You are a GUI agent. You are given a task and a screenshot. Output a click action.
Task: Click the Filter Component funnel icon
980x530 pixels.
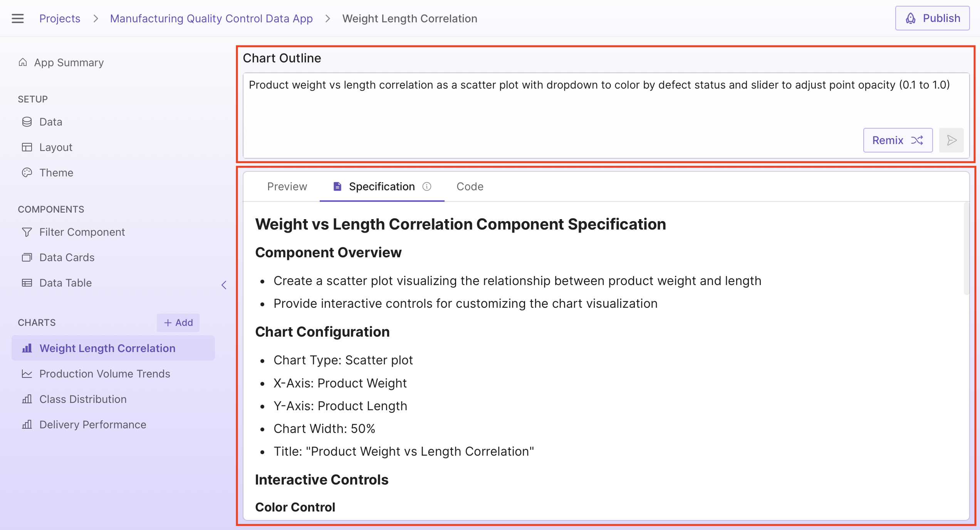click(27, 232)
